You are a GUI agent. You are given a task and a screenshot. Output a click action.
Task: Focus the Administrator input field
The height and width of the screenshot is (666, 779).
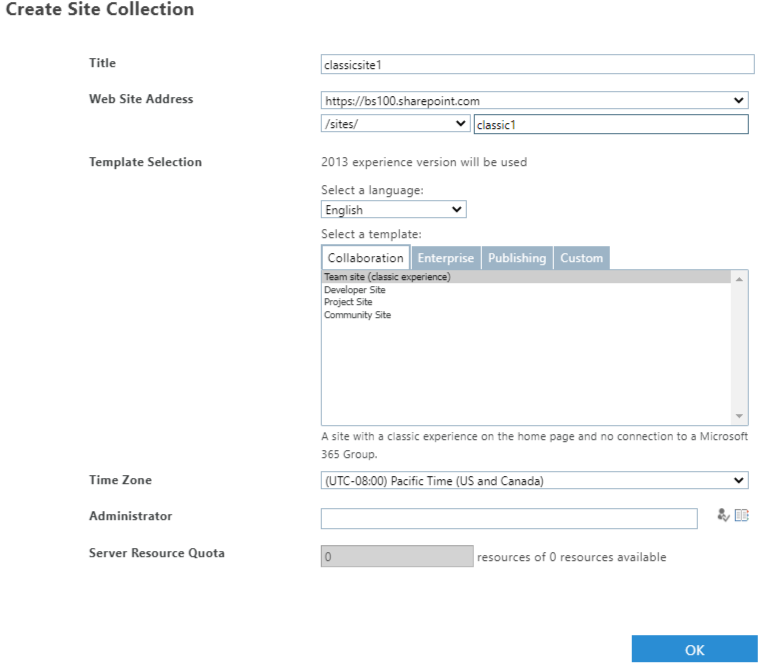click(509, 518)
